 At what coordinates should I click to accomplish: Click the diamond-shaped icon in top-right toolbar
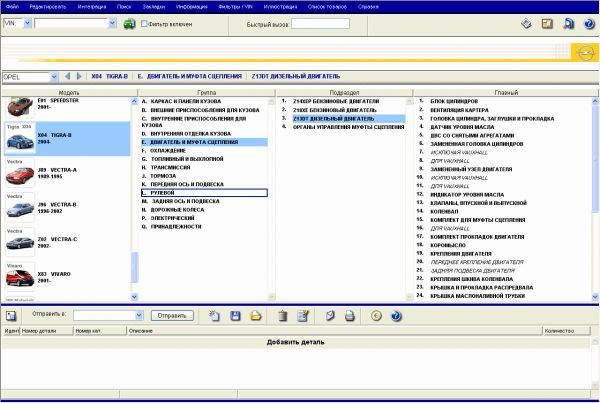coord(527,24)
